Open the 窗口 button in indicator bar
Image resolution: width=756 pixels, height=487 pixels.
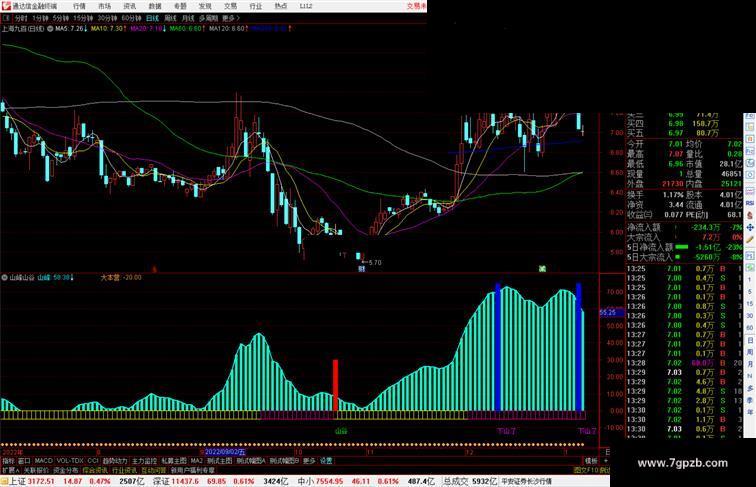click(x=24, y=461)
